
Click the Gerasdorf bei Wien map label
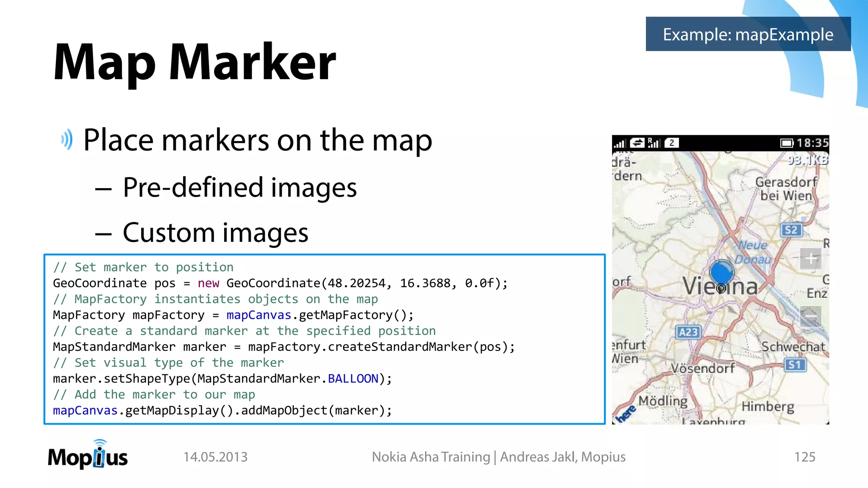pyautogui.click(x=787, y=189)
